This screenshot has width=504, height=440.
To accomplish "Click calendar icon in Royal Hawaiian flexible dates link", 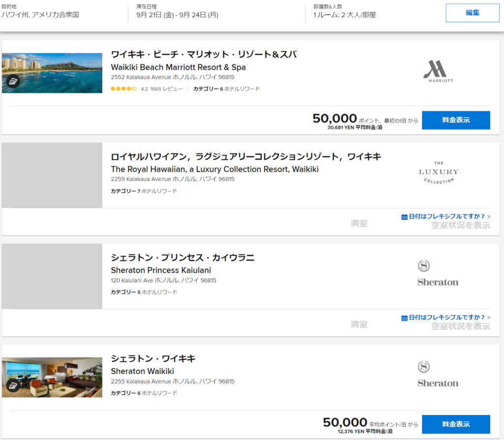I will point(404,217).
